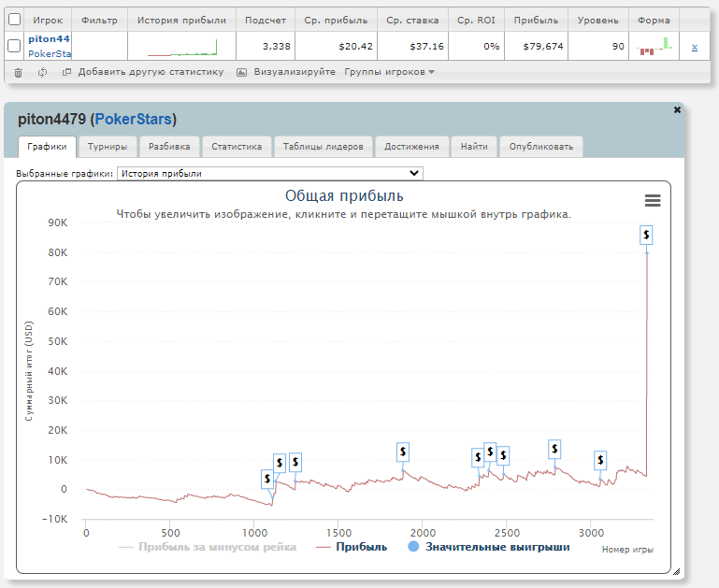Viewport: 719px width, 588px height.
Task: Open the chart hamburger menu icon
Action: pos(653,200)
